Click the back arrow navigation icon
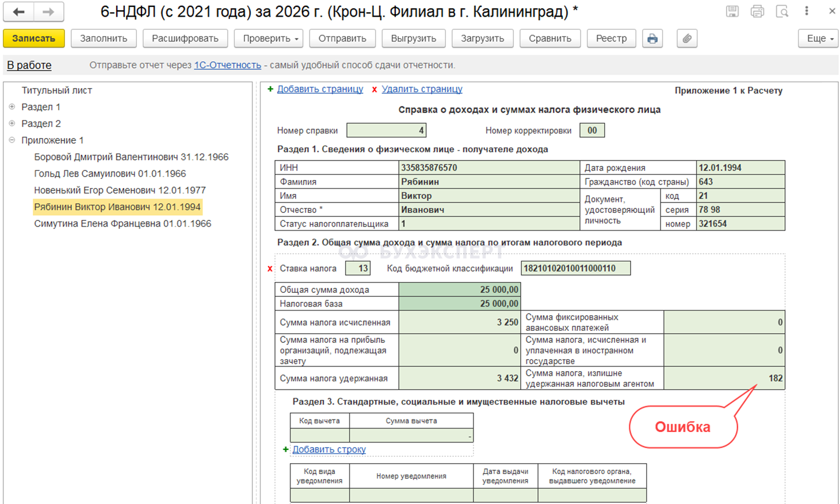840x504 pixels. 19,12
